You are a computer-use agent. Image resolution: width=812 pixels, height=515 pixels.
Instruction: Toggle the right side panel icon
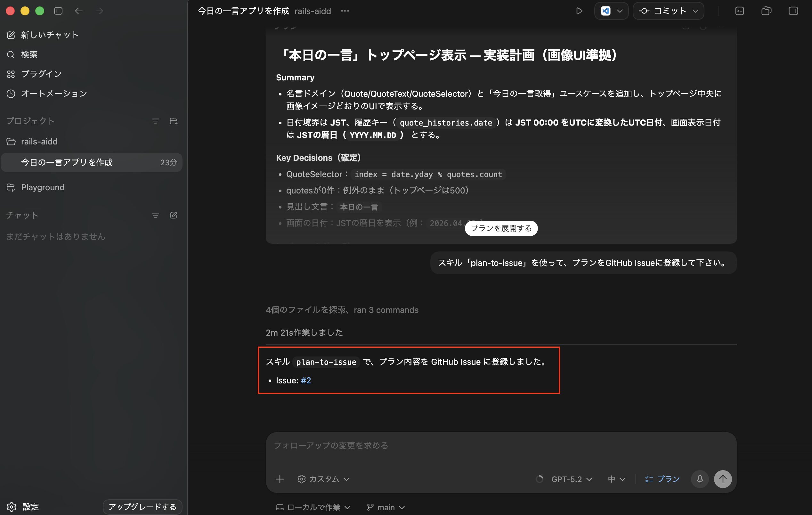pos(793,11)
